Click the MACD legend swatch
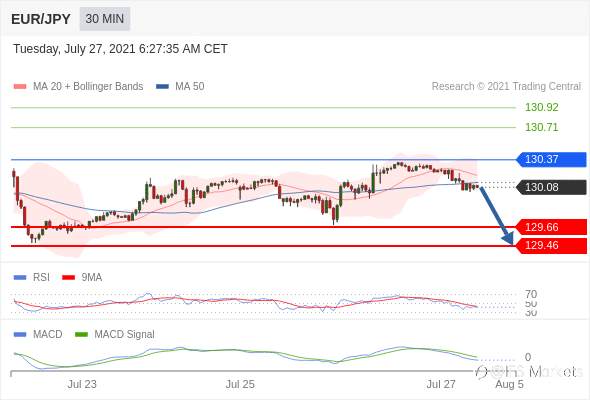The height and width of the screenshot is (400, 590). pyautogui.click(x=20, y=335)
